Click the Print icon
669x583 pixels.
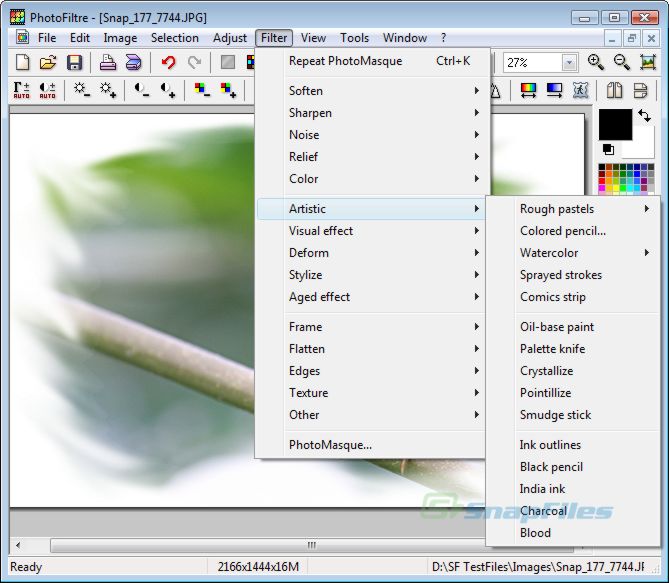tap(108, 62)
